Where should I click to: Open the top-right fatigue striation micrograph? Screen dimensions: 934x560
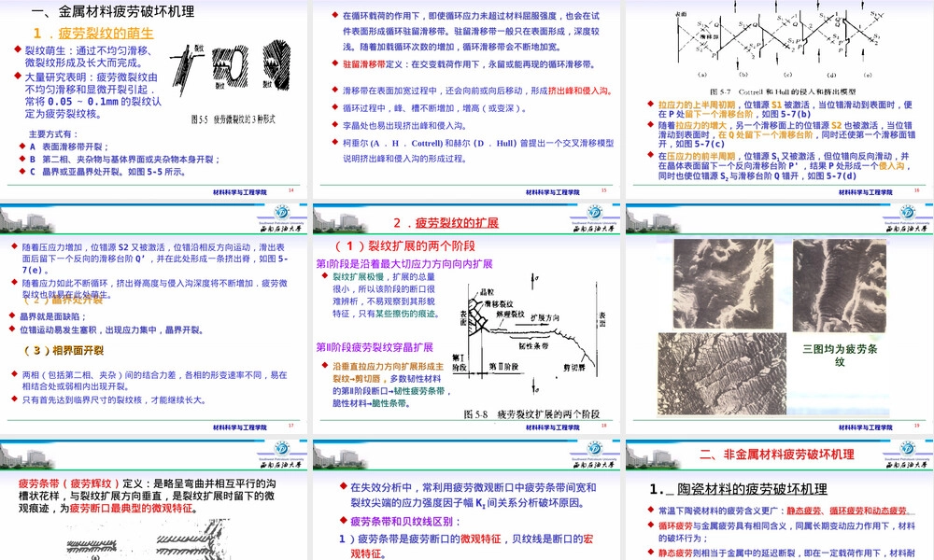[840, 286]
